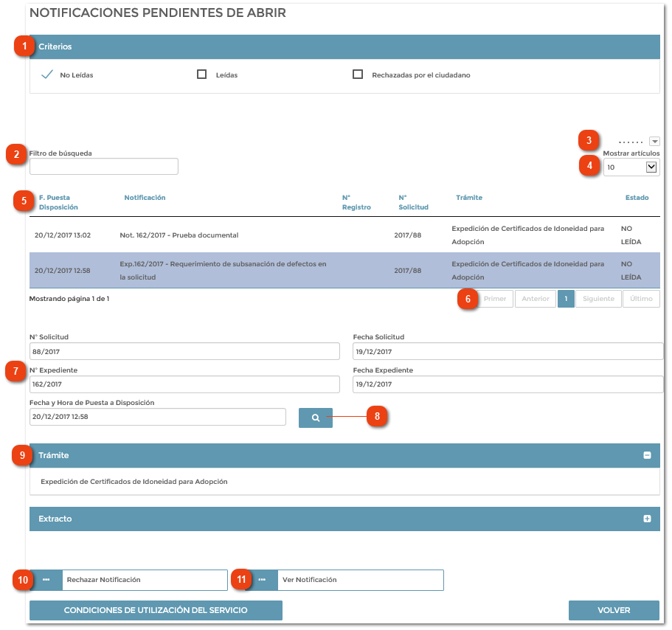Click the "..." icon beside Ver Notificación
Image resolution: width=672 pixels, height=630 pixels.
(x=263, y=580)
